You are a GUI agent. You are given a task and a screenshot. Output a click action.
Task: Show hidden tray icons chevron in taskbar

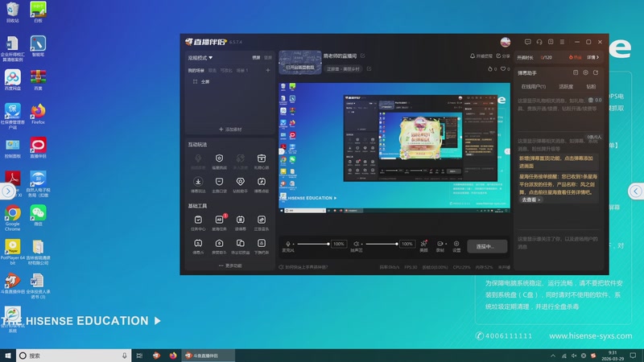click(553, 356)
